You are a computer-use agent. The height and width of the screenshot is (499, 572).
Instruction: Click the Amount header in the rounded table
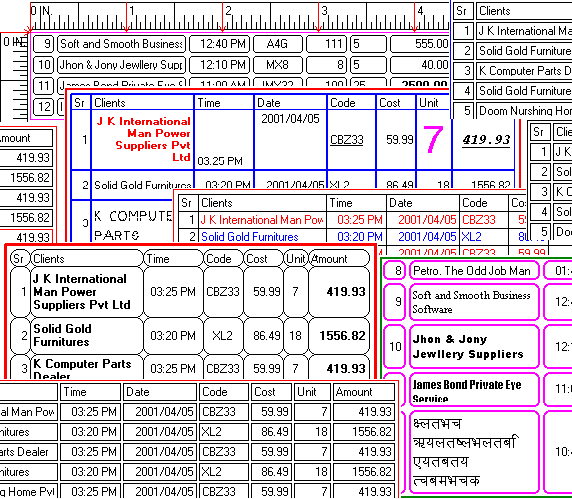click(339, 259)
